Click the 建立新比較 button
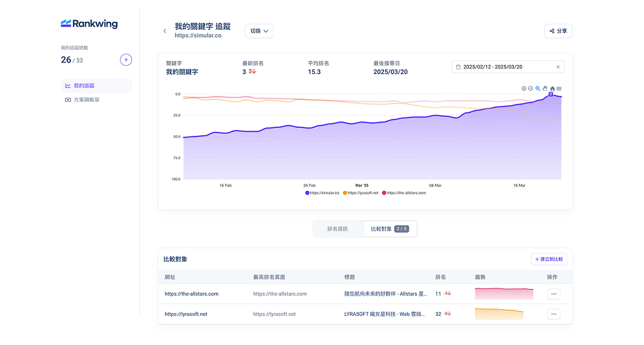 click(549, 259)
